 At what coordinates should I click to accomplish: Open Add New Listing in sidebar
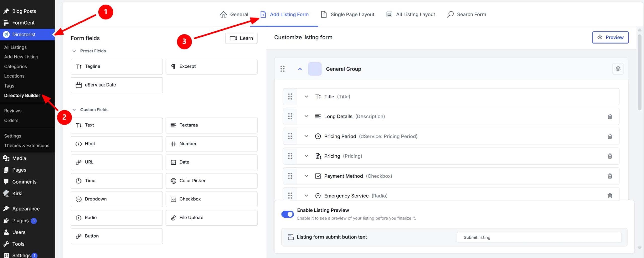coord(21,57)
